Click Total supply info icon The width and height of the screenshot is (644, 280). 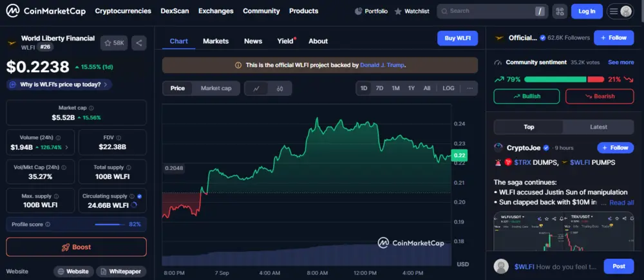pyautogui.click(x=129, y=167)
